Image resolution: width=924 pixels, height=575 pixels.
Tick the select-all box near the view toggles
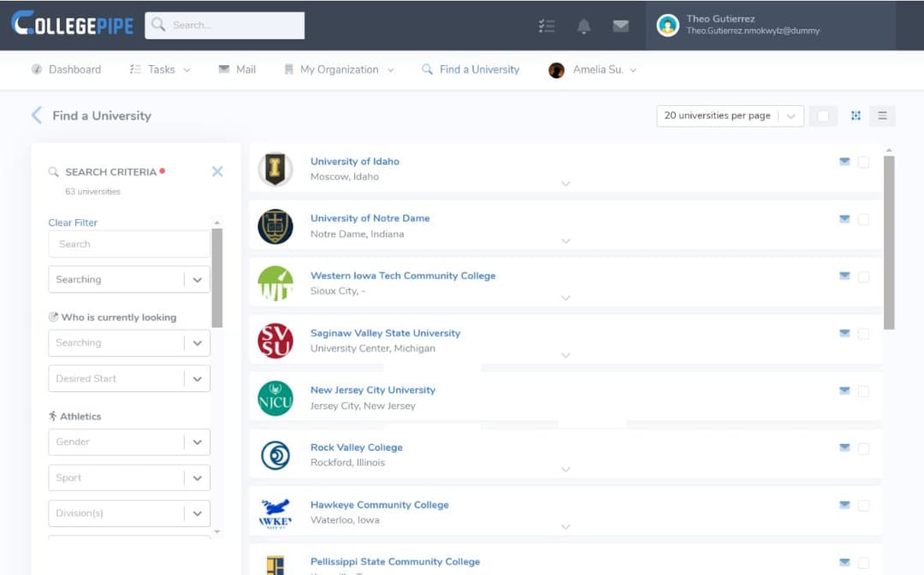[823, 116]
